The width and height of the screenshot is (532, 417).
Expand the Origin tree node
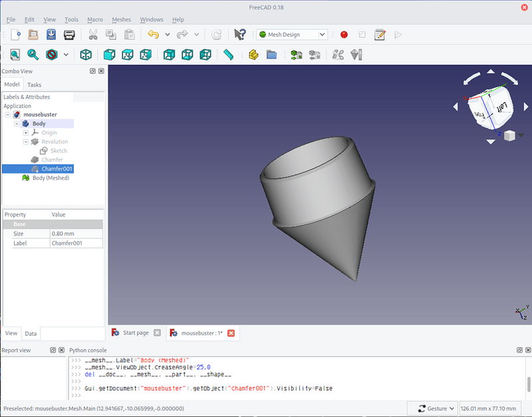(26, 132)
